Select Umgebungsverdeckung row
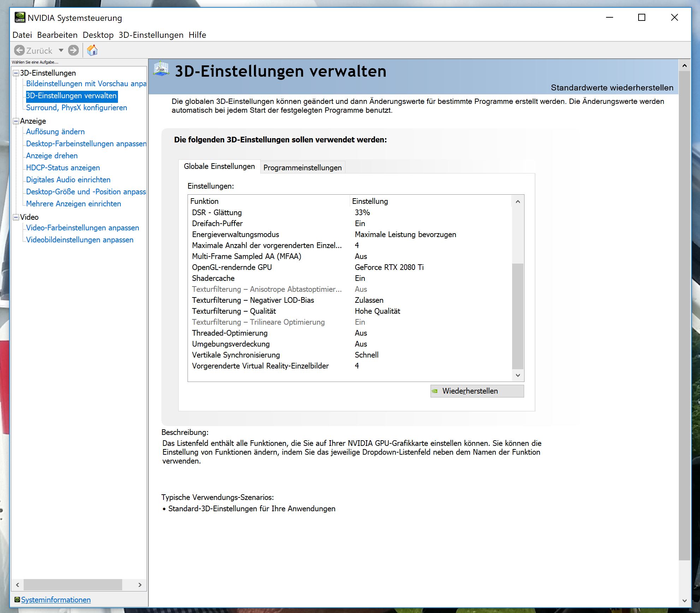Viewport: 700px width, 613px height. (x=350, y=344)
